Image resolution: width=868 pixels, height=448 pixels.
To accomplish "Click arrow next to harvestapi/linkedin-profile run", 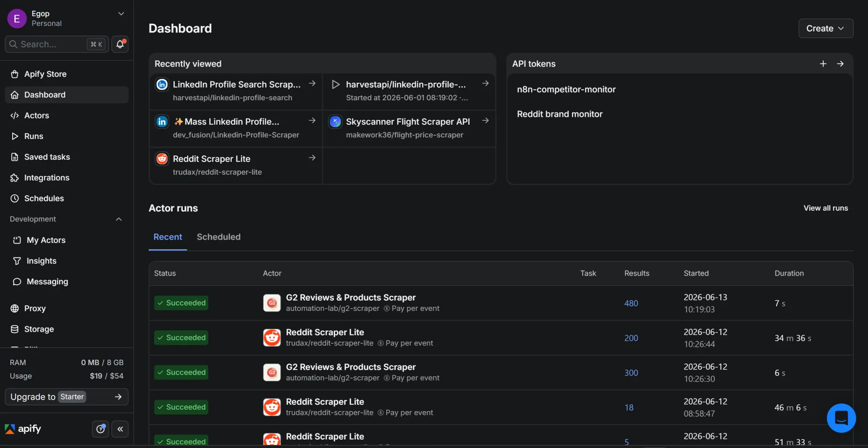I will pyautogui.click(x=485, y=83).
